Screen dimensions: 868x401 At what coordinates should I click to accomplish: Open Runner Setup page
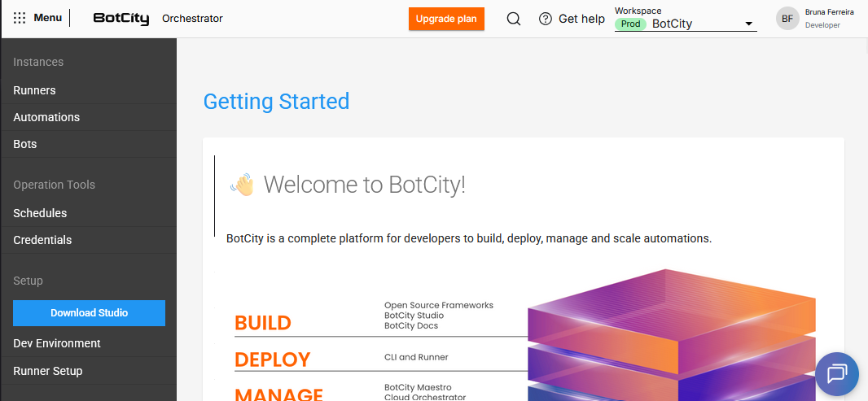[x=48, y=371]
